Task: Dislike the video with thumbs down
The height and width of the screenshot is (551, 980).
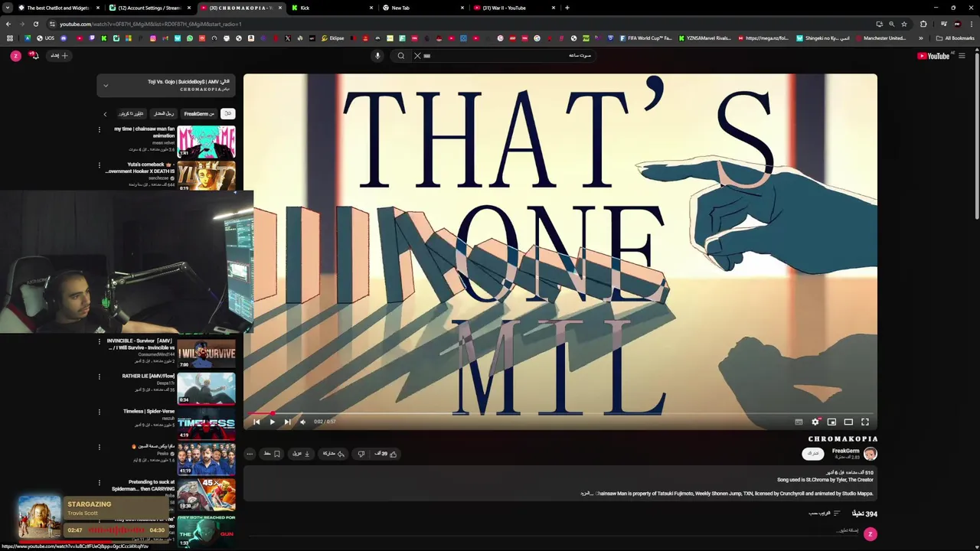Action: point(361,454)
